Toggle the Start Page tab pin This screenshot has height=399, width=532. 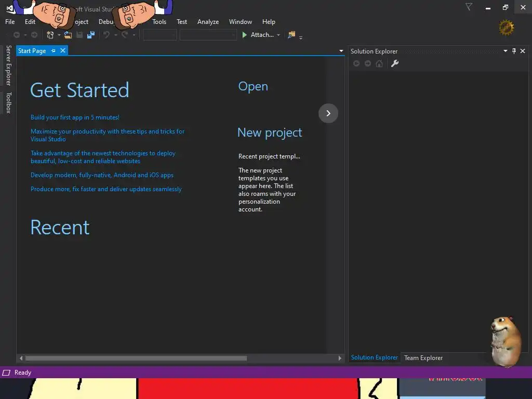tap(54, 50)
